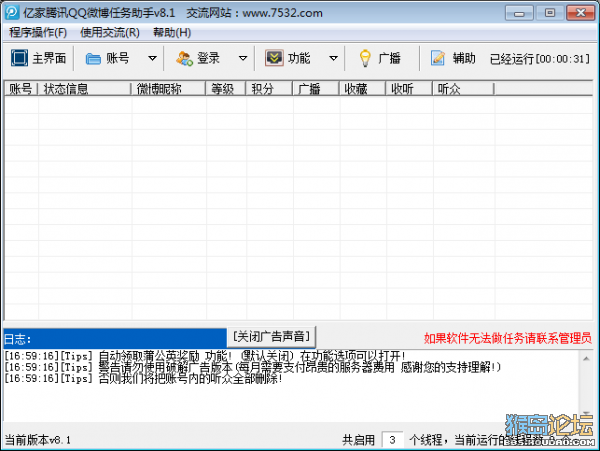
Task: Sort by the 微博昵称 column header
Action: [x=168, y=89]
